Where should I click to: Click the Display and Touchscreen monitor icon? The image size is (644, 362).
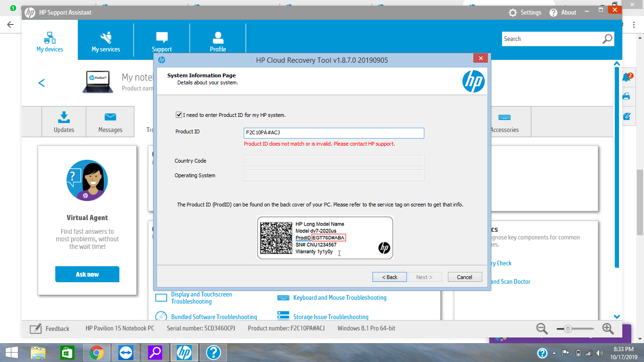tap(161, 298)
